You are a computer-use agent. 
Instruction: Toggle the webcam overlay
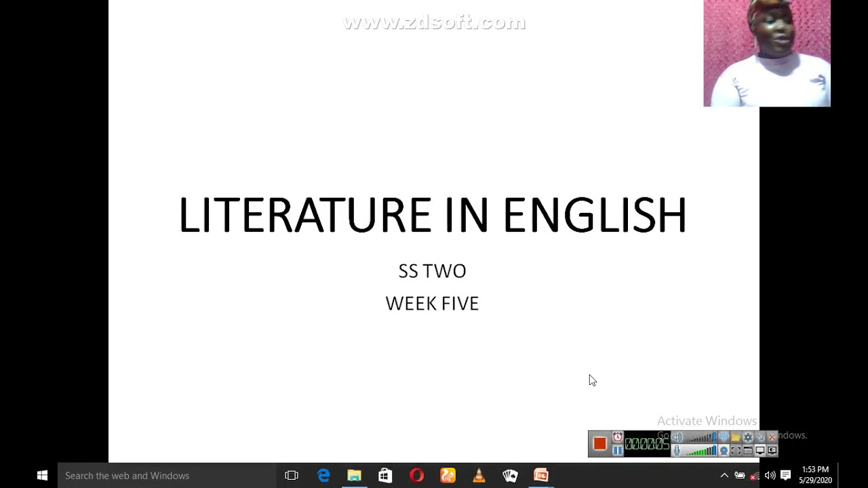[724, 450]
